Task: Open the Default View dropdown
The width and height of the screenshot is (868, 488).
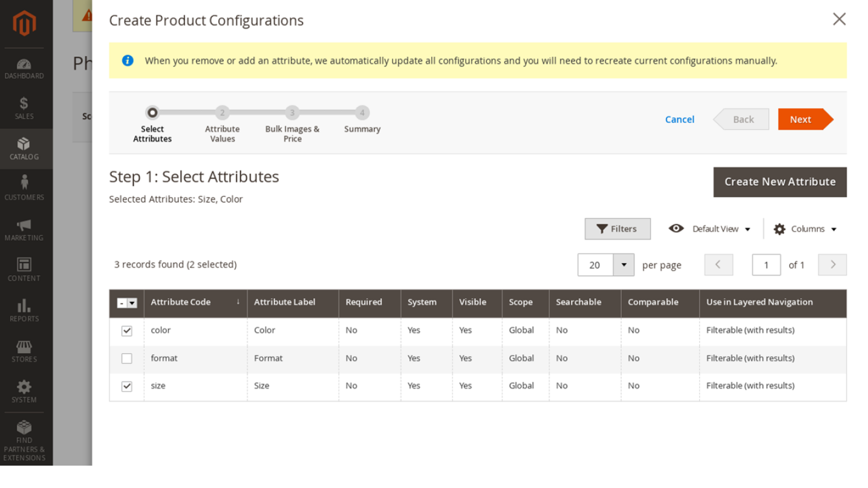Action: click(x=710, y=229)
